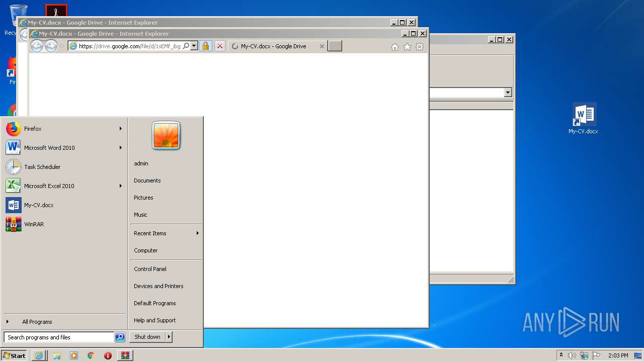Open shutdown options arrow menu
The image size is (644, 362).
point(169,337)
